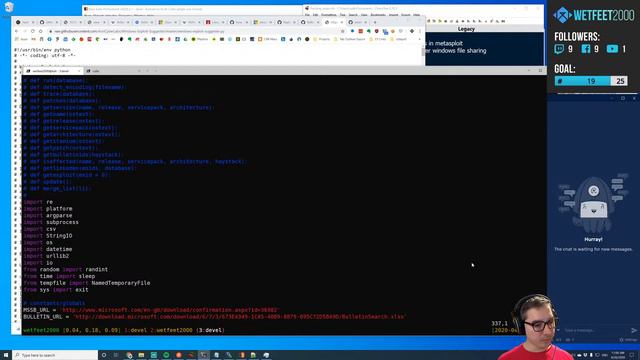Open Task View from the taskbar
This screenshot has height=360, width=640.
tap(116, 355)
